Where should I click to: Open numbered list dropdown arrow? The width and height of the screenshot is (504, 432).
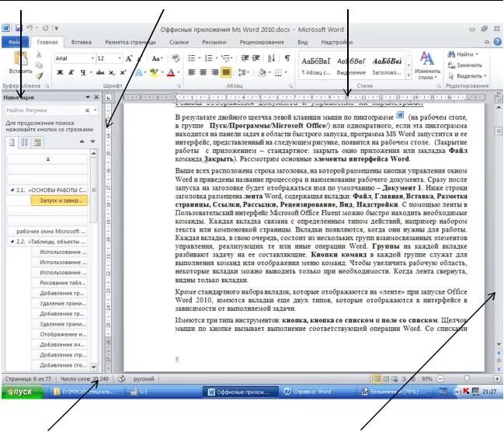click(217, 58)
